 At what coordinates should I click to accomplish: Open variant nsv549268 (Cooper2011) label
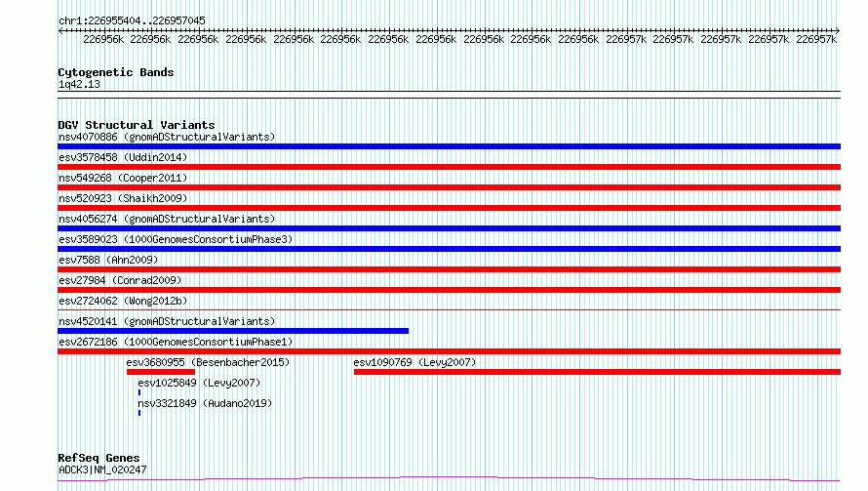tap(123, 178)
